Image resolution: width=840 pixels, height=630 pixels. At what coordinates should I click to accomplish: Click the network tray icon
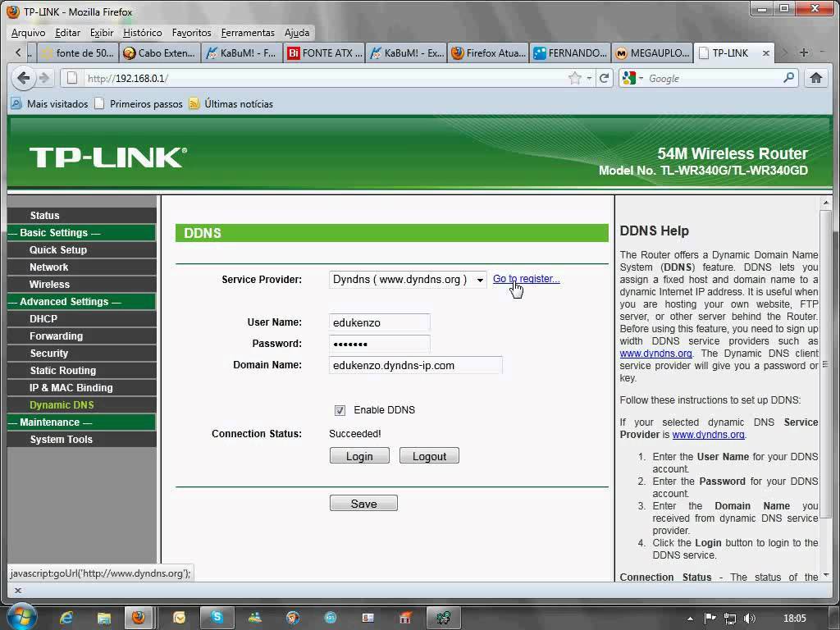pyautogui.click(x=729, y=619)
